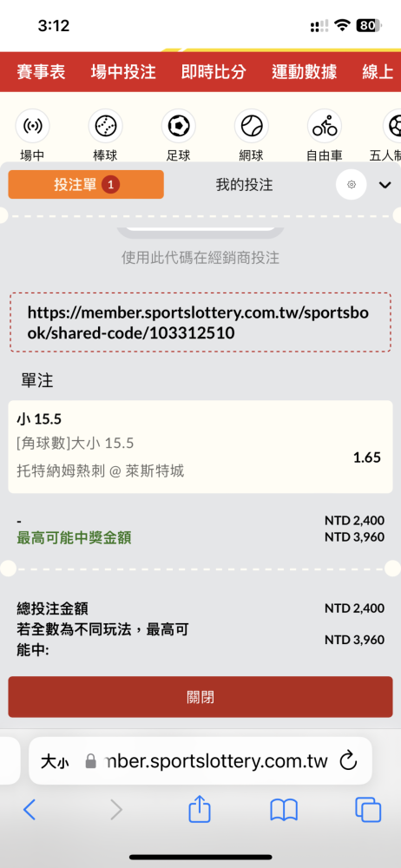Image resolution: width=401 pixels, height=868 pixels.
Task: Switch to the 投注單 tab
Action: 86,184
